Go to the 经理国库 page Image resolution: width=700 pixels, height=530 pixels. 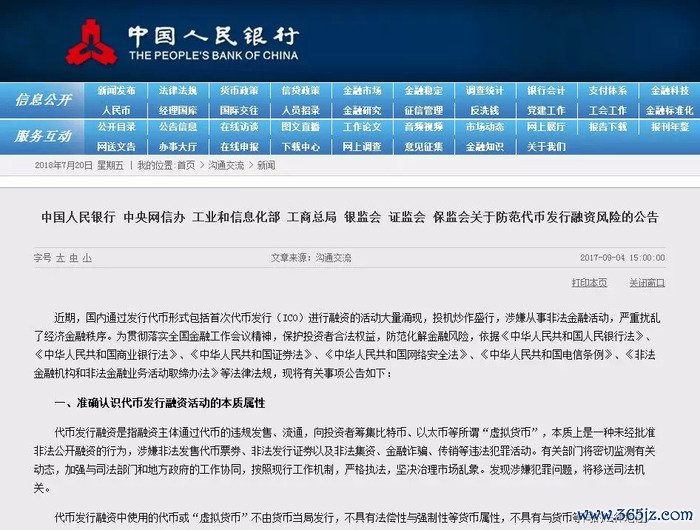tap(178, 110)
